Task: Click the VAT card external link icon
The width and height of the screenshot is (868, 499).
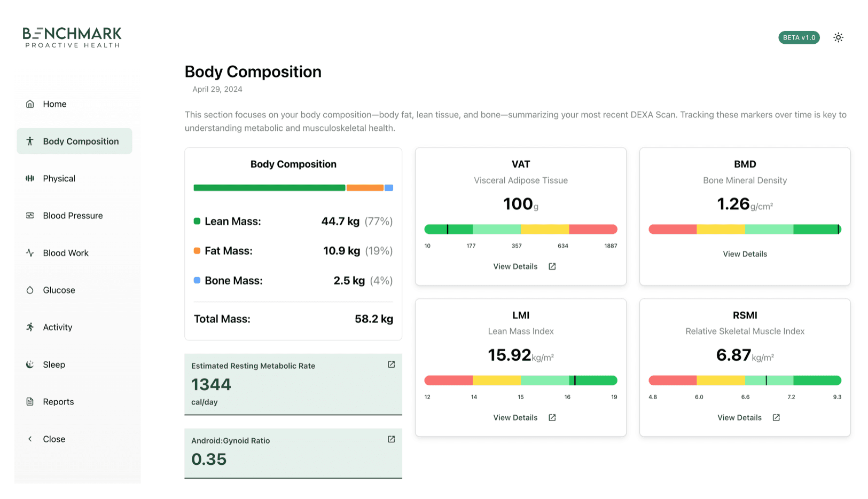Action: point(552,266)
